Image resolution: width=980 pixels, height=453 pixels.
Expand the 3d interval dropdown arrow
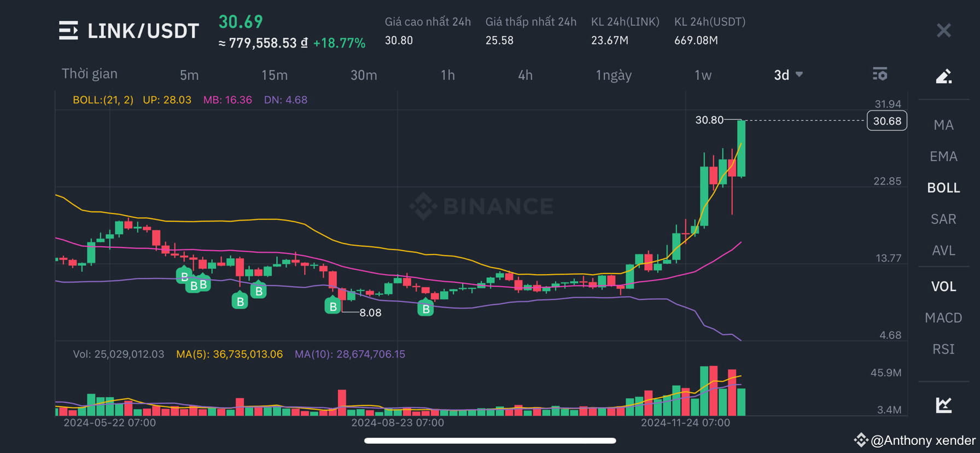coord(799,74)
